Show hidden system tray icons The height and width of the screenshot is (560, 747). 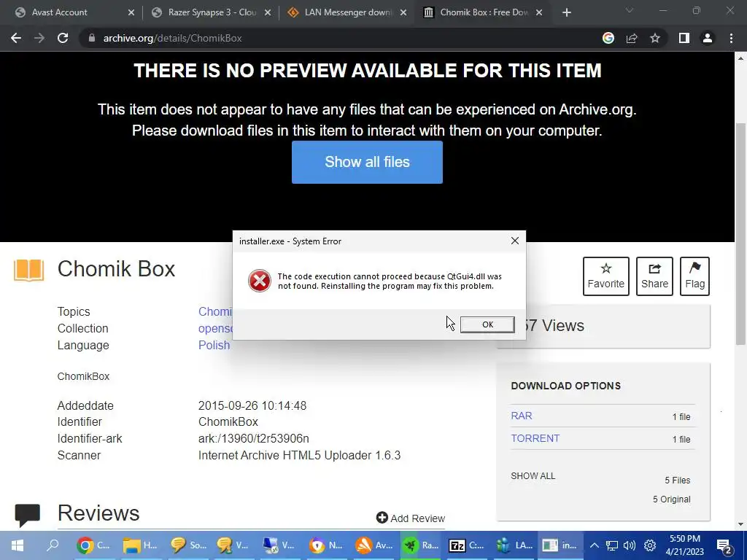pyautogui.click(x=594, y=545)
